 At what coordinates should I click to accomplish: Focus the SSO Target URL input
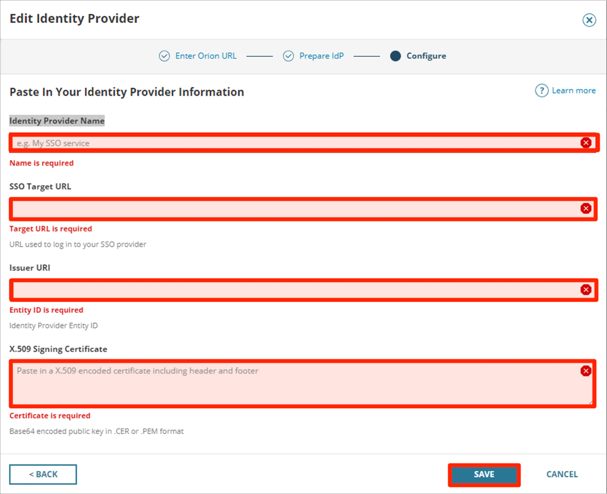pos(290,209)
